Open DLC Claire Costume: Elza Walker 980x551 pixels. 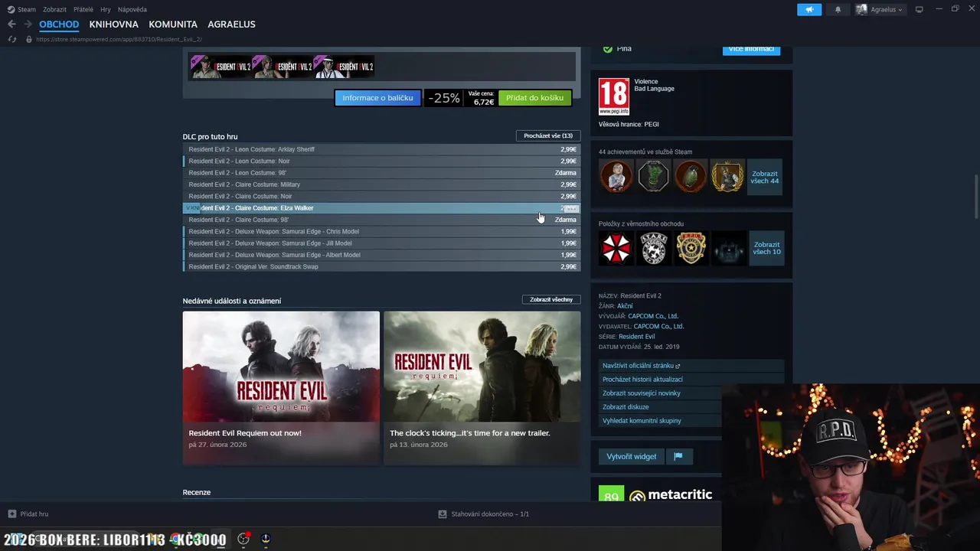coord(381,208)
